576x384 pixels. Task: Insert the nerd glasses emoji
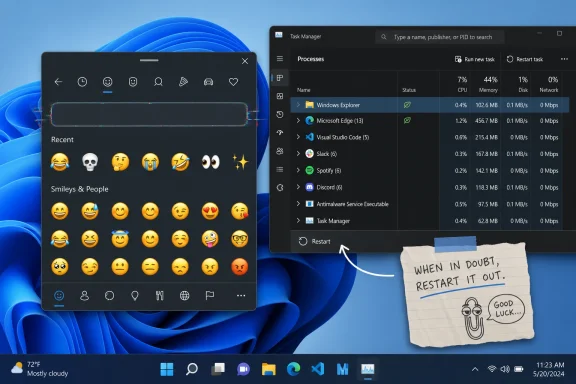[x=240, y=239]
